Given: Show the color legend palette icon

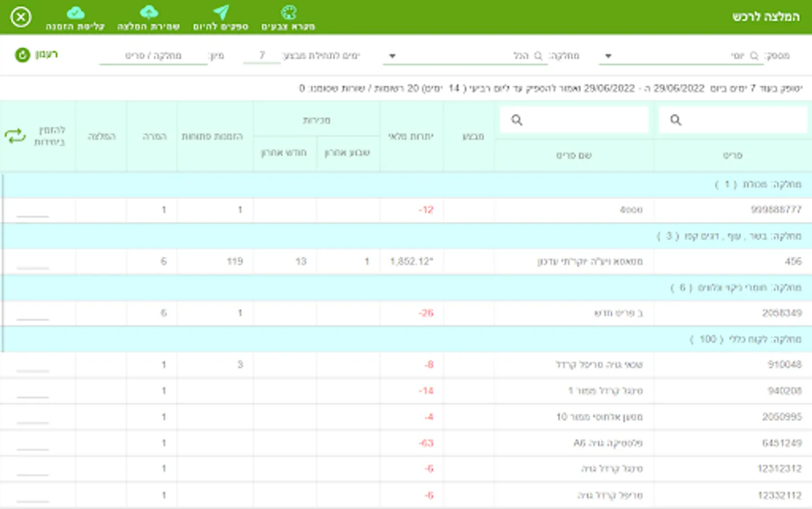Looking at the screenshot, I should (x=288, y=12).
